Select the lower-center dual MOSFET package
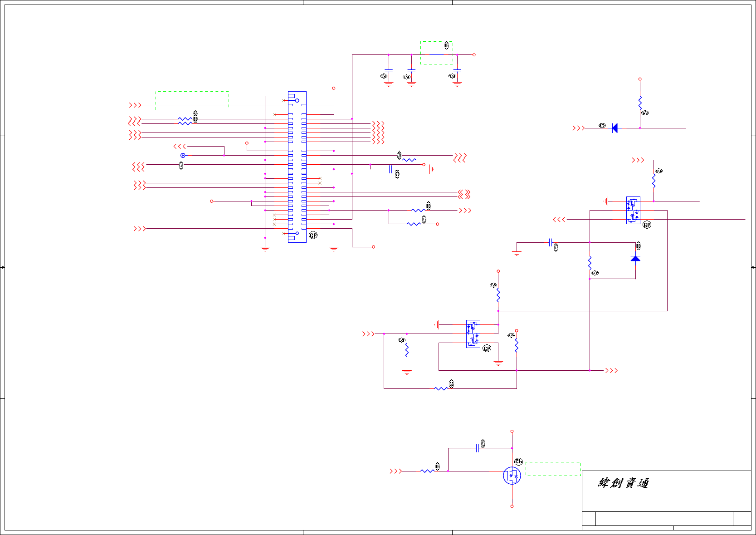The image size is (756, 535). pos(473,334)
